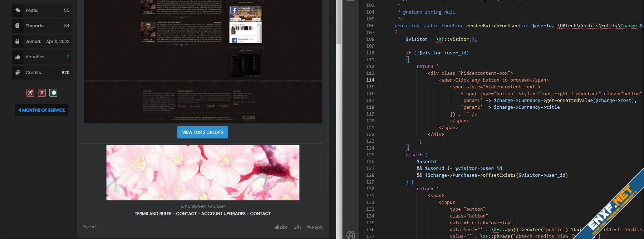This screenshot has height=239, width=644.
Task: Click the cherry blossom signature image
Action: click(x=203, y=172)
